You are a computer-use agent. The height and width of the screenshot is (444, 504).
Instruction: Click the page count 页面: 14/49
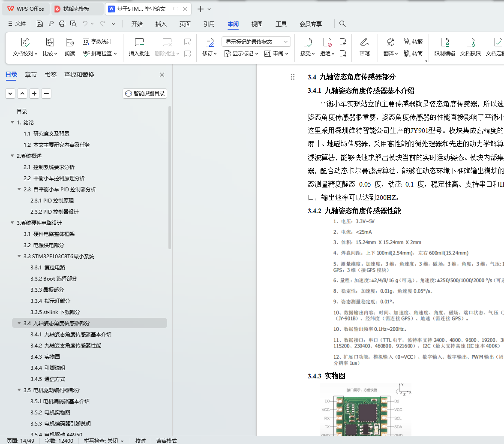pyautogui.click(x=21, y=441)
